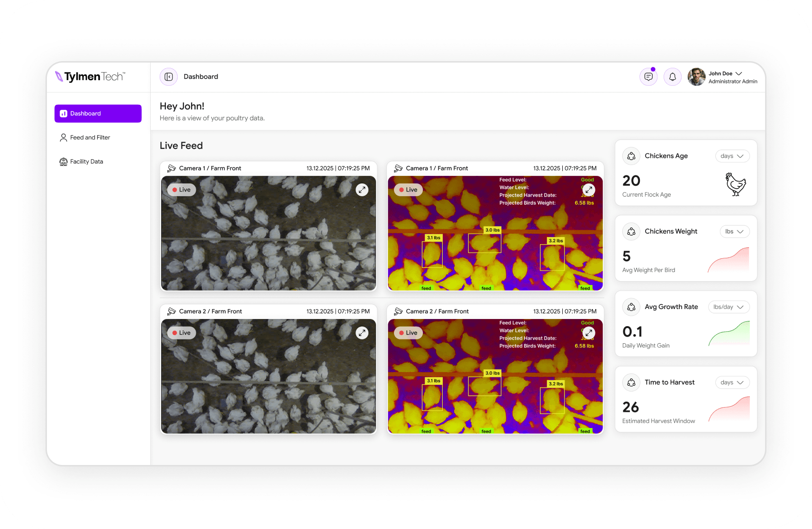The image size is (812, 529).
Task: Click camera icon of Camera 1 thermal feed header
Action: point(398,168)
